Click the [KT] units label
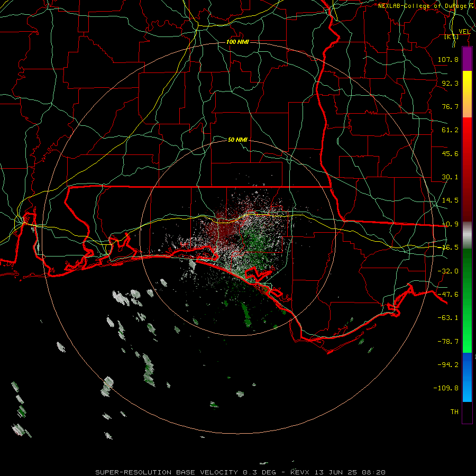476x476 pixels. pyautogui.click(x=452, y=36)
